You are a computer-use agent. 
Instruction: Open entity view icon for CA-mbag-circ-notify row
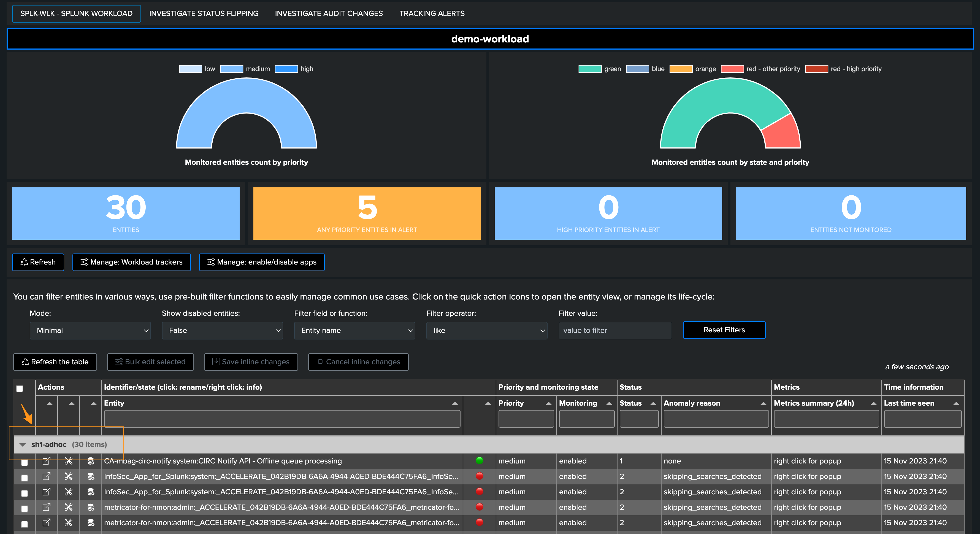[x=47, y=461]
